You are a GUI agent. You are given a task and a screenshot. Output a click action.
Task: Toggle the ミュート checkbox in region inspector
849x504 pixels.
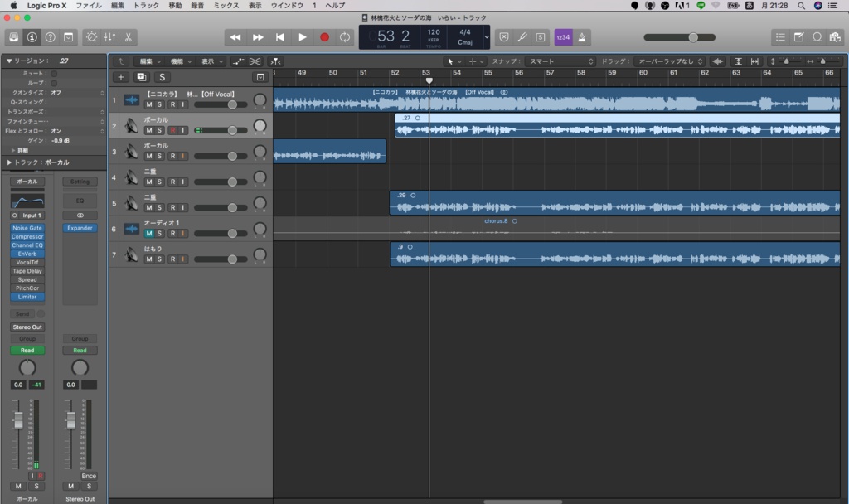tap(54, 73)
